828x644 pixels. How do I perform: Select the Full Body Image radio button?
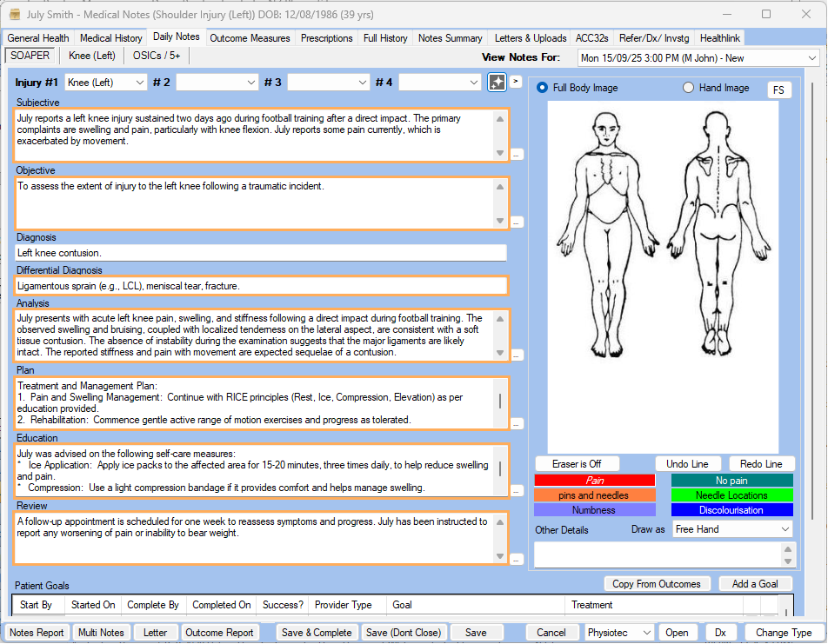pos(543,88)
